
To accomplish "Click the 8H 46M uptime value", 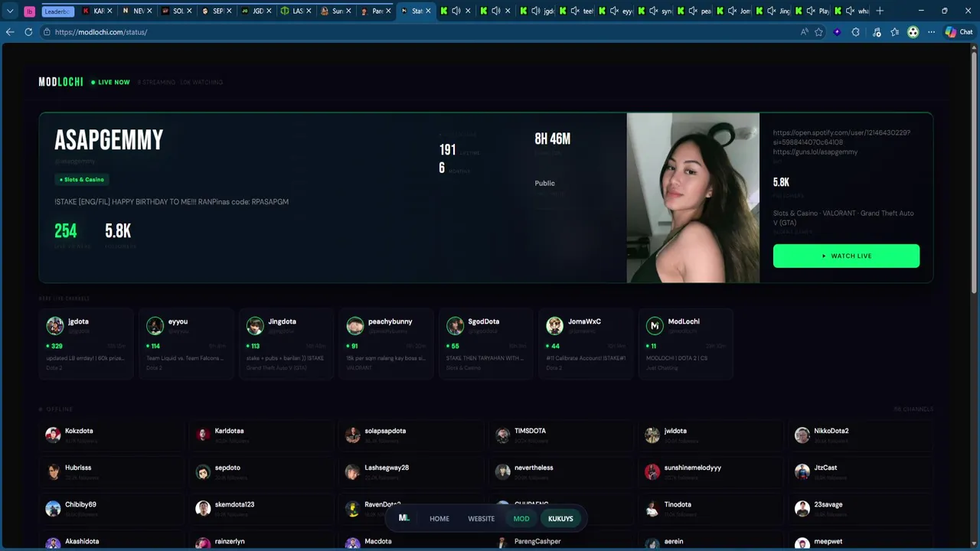I will pyautogui.click(x=552, y=139).
